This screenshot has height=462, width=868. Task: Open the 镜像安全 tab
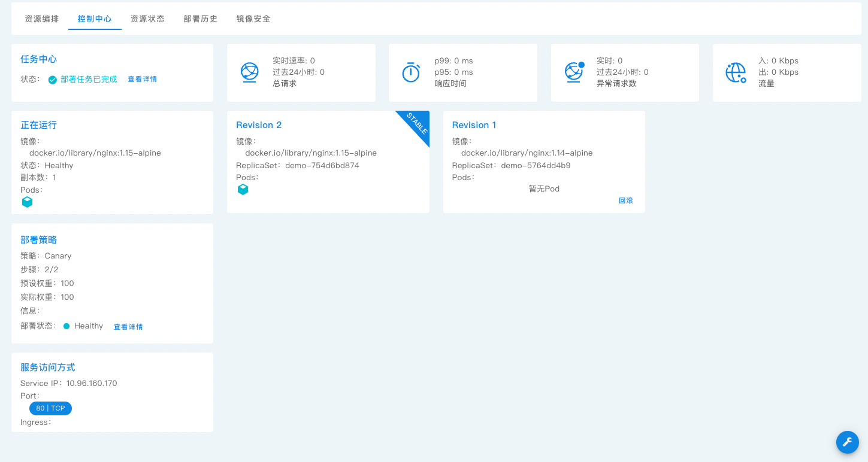(253, 19)
